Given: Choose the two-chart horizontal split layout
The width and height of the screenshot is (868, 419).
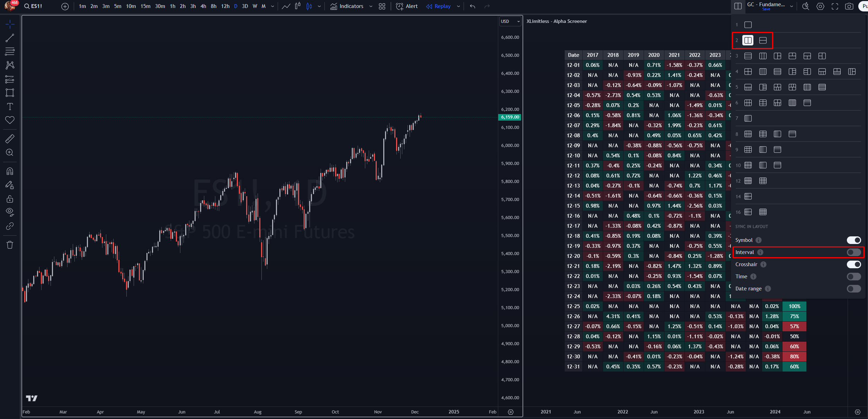Looking at the screenshot, I should tap(763, 41).
